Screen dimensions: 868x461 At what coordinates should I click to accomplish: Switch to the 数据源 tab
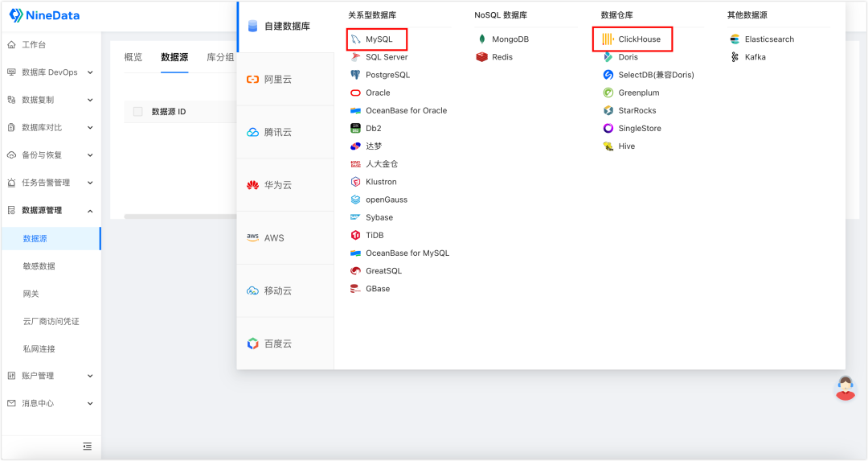(x=174, y=57)
